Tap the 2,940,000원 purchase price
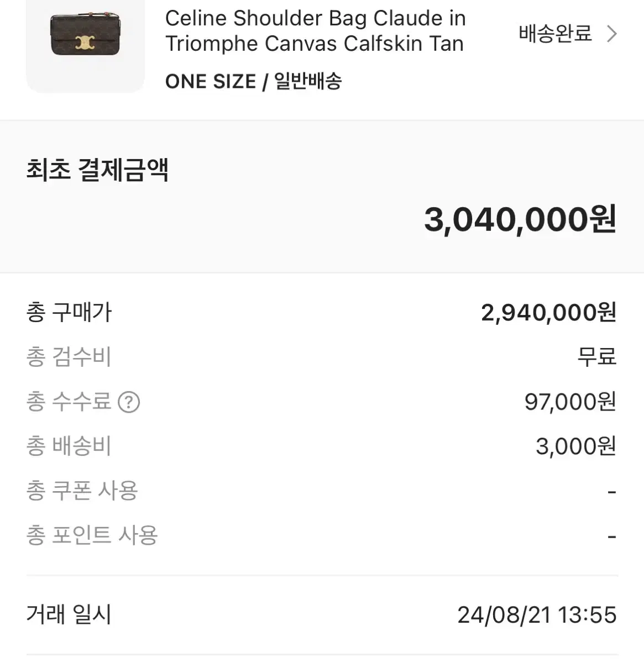Screen dimensions: 644x663 tap(548, 313)
